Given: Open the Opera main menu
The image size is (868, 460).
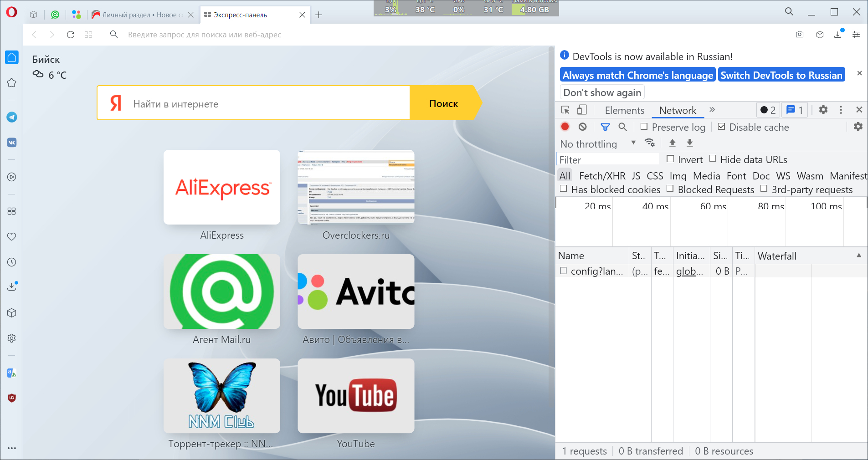Looking at the screenshot, I should [x=12, y=12].
